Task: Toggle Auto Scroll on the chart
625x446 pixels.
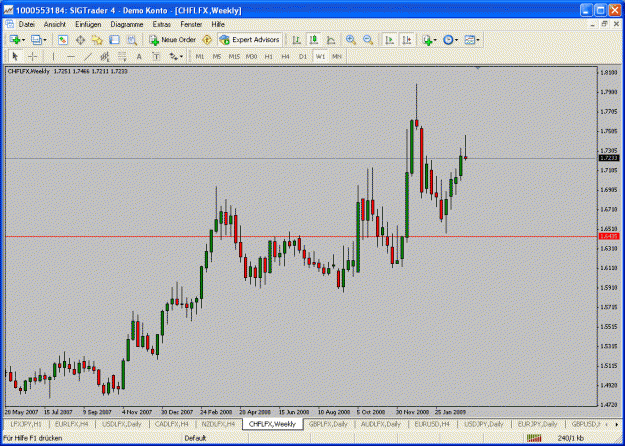Action: (x=389, y=40)
